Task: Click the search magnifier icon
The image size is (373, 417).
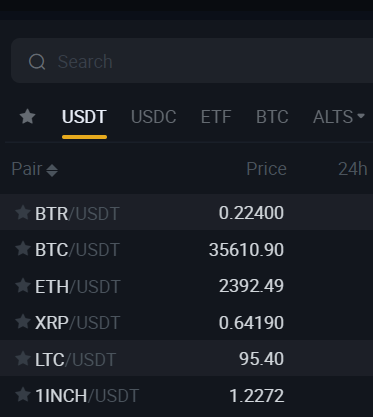Action: tap(37, 62)
